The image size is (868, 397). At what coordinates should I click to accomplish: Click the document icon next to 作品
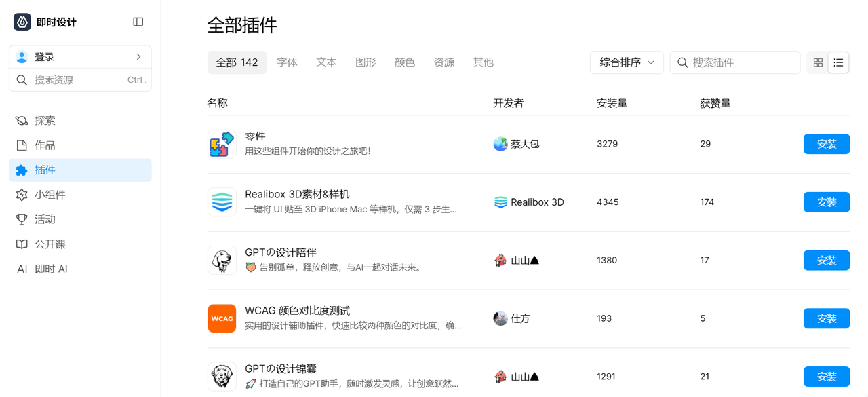pos(22,145)
